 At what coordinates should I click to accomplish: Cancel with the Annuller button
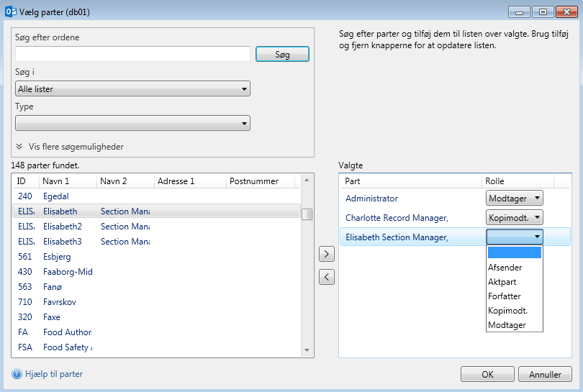coord(545,374)
